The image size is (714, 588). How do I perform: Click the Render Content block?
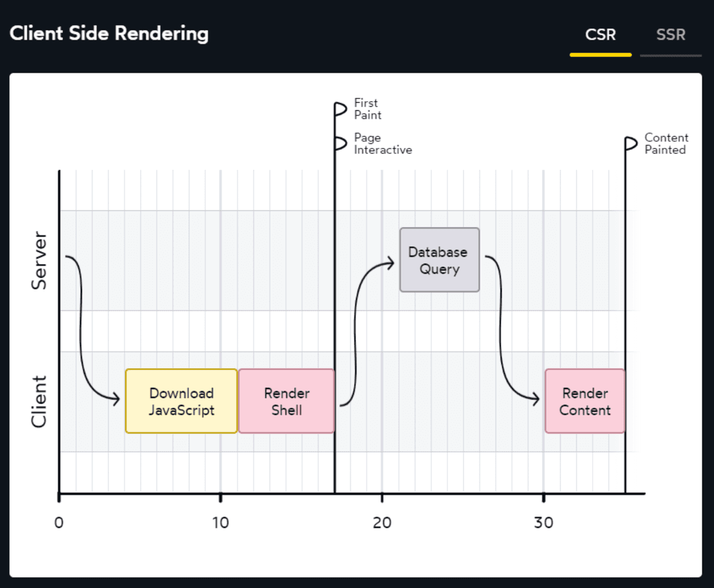[x=584, y=401]
